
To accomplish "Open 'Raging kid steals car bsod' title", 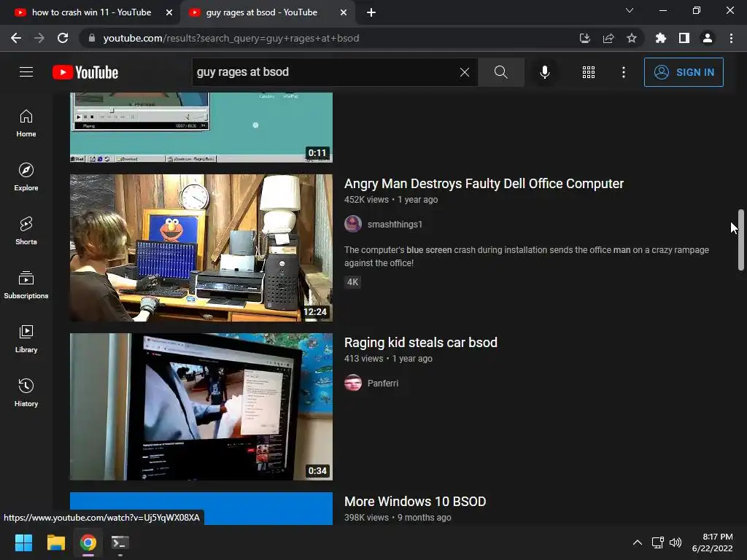I will (421, 343).
